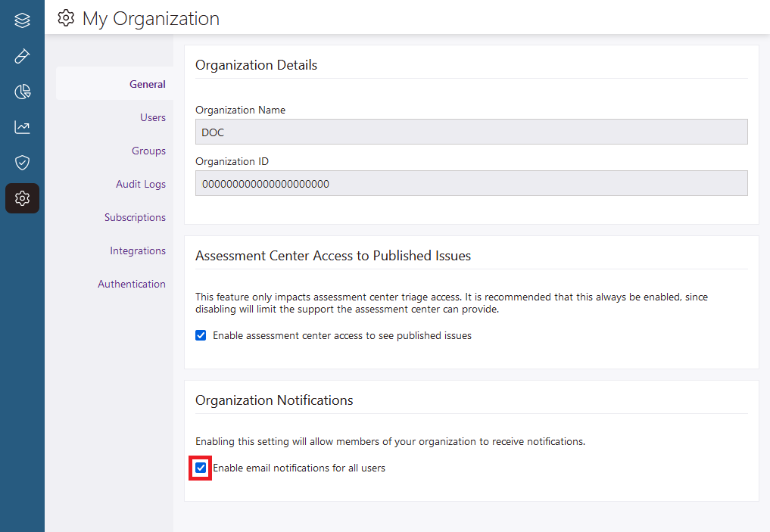770x532 pixels.
Task: Click the line chart analytics icon
Action: coord(21,126)
